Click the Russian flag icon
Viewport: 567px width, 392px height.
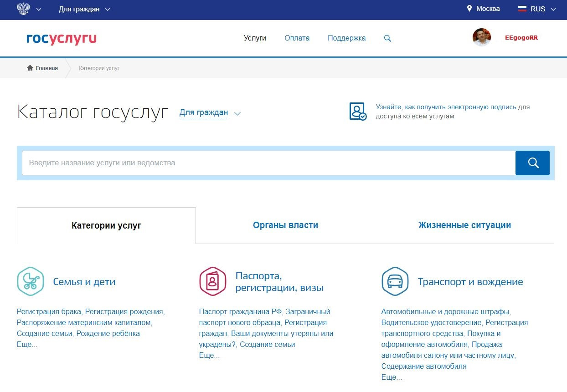pyautogui.click(x=522, y=9)
